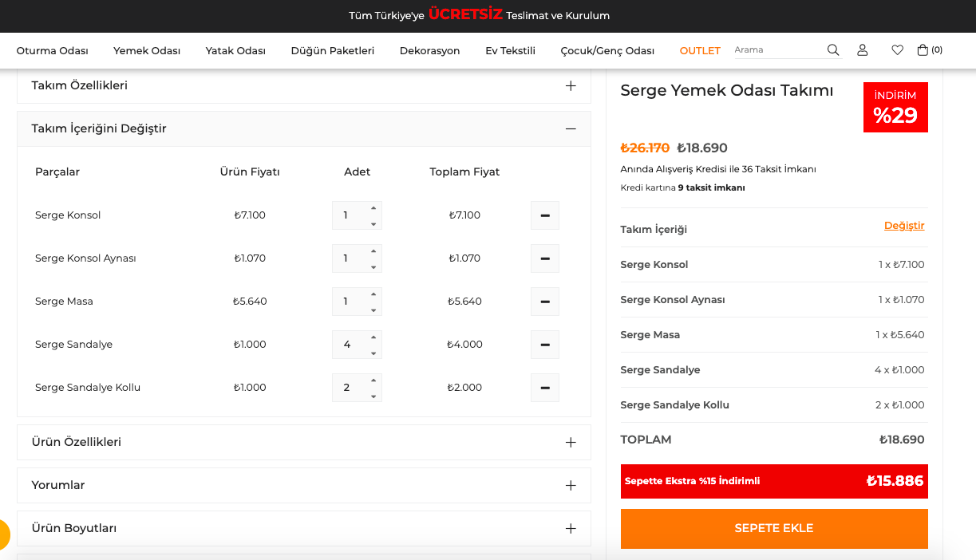This screenshot has width=976, height=560.
Task: Remove Serge Sandalye with minus button
Action: (x=545, y=345)
